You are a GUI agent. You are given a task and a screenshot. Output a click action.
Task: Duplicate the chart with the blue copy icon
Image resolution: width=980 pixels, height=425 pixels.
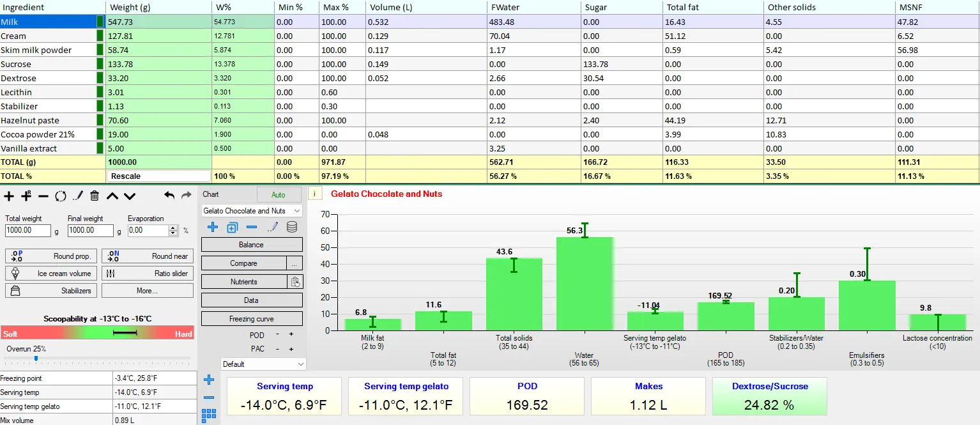click(233, 227)
